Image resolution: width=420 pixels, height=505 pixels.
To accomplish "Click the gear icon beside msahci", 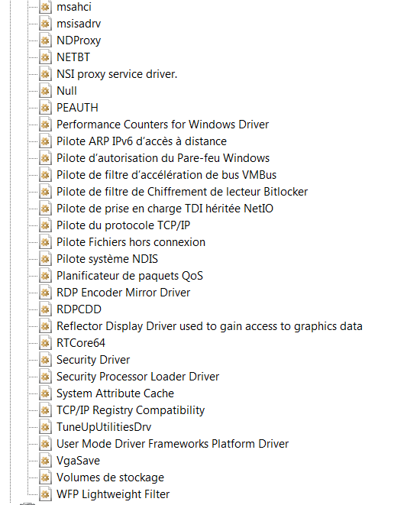I will 45,7.
